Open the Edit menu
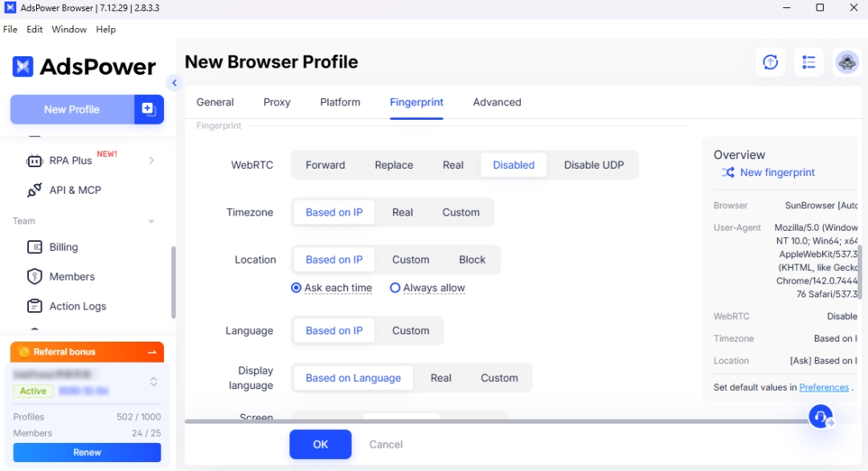 (x=35, y=30)
